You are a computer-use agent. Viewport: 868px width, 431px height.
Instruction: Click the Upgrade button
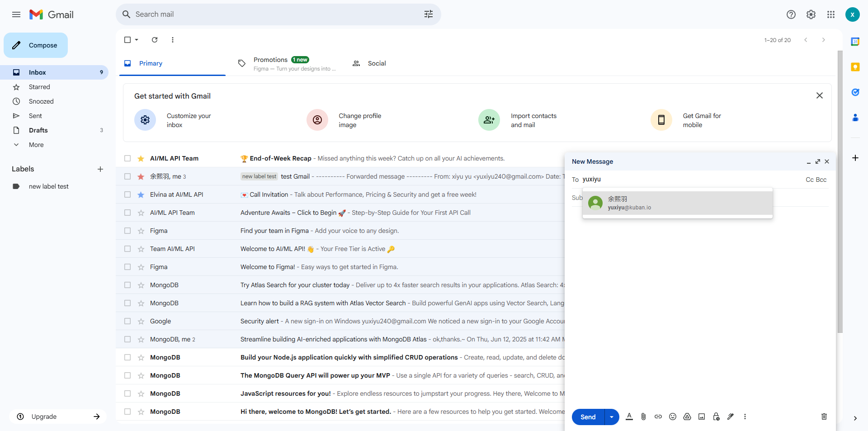(58, 417)
